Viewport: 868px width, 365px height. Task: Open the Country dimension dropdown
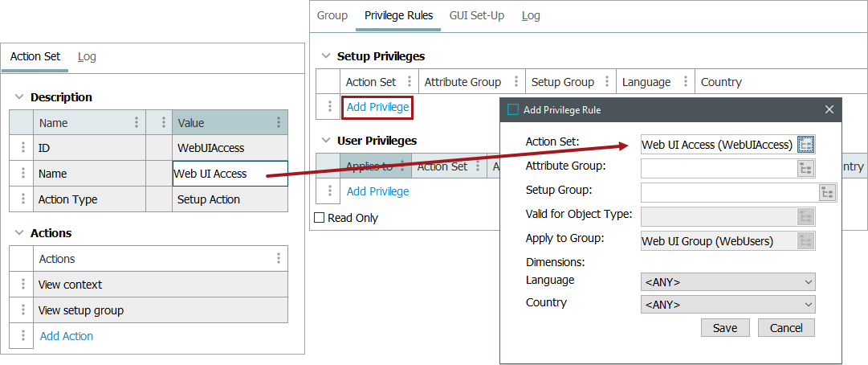(x=727, y=305)
